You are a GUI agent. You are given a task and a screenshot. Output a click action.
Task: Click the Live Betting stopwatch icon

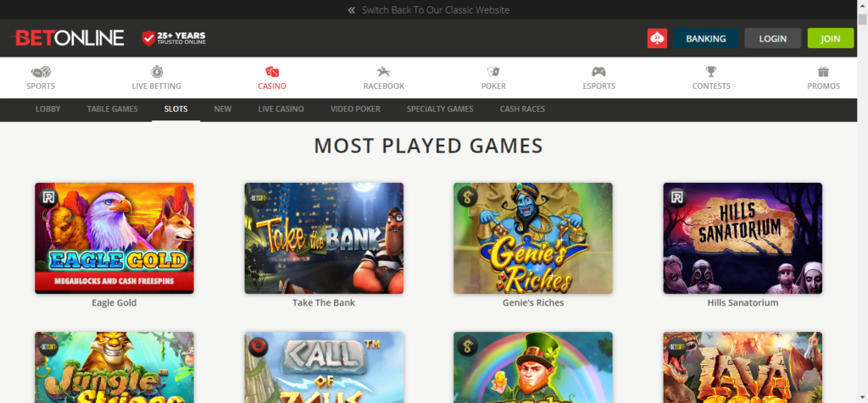click(x=157, y=72)
